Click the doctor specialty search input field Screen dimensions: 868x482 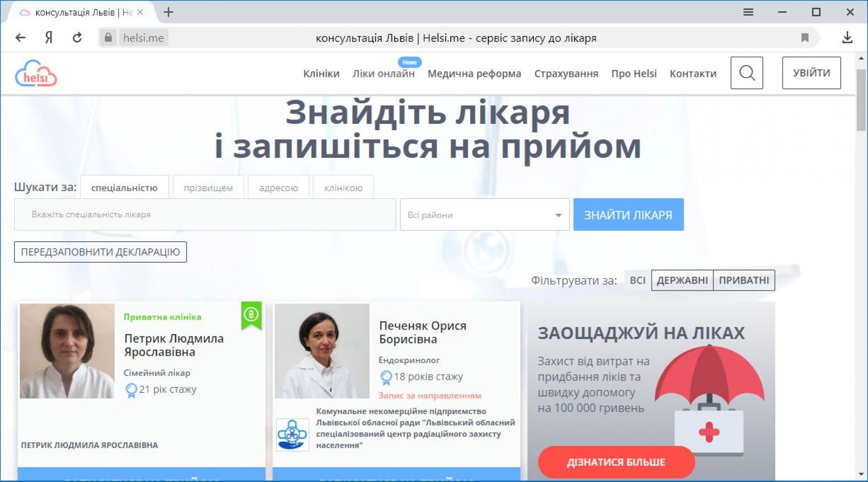[205, 215]
